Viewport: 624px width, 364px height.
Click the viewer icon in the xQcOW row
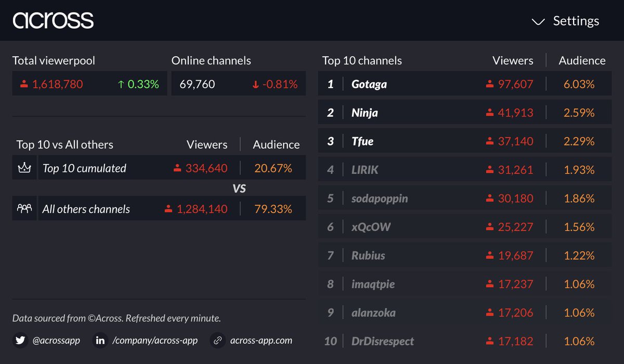pos(489,227)
